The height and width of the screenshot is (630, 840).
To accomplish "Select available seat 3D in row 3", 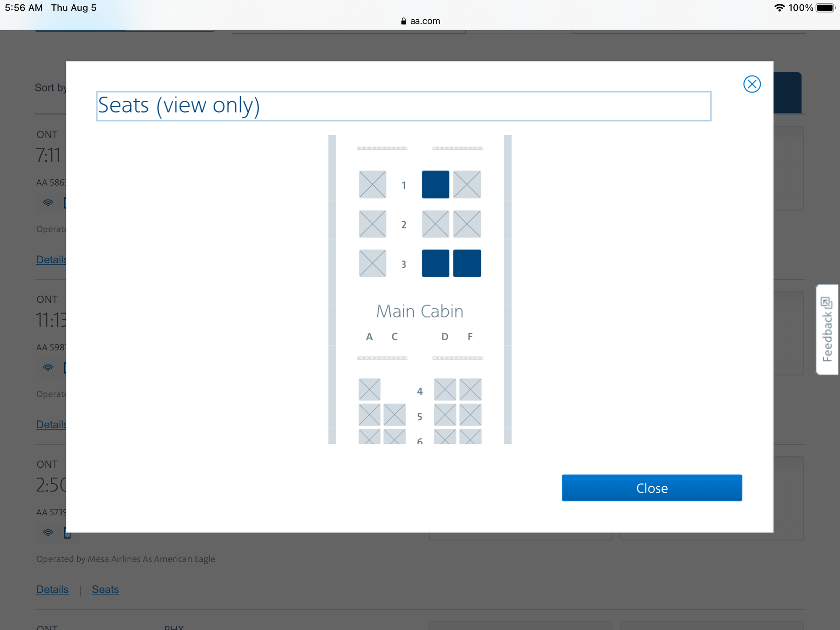I will [435, 263].
